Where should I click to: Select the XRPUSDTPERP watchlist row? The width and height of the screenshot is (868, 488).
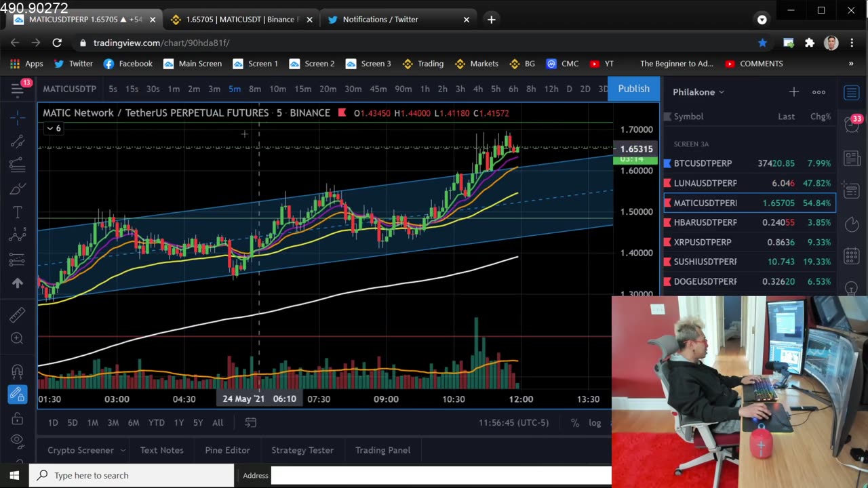coord(749,242)
